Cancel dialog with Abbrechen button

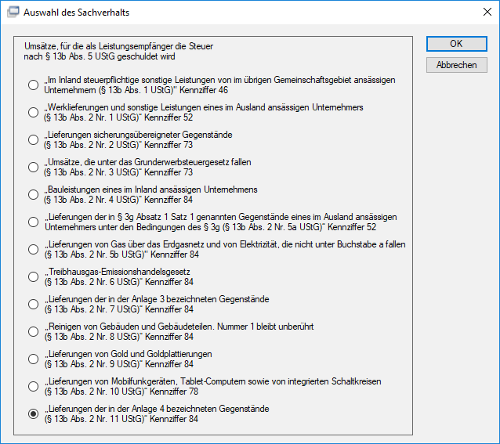(456, 65)
